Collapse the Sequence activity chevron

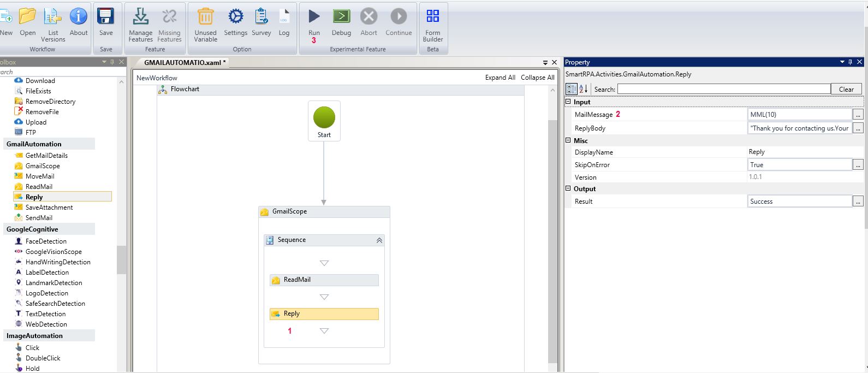[379, 240]
